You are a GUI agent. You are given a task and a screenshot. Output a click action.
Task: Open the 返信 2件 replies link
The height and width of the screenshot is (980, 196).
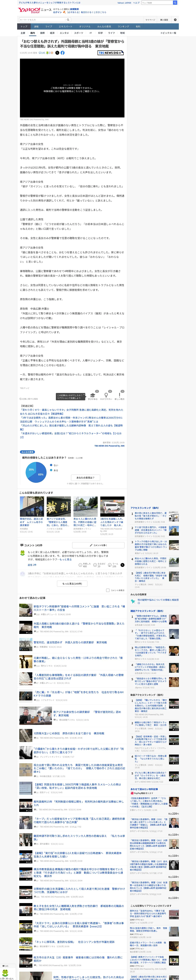pos(32,565)
